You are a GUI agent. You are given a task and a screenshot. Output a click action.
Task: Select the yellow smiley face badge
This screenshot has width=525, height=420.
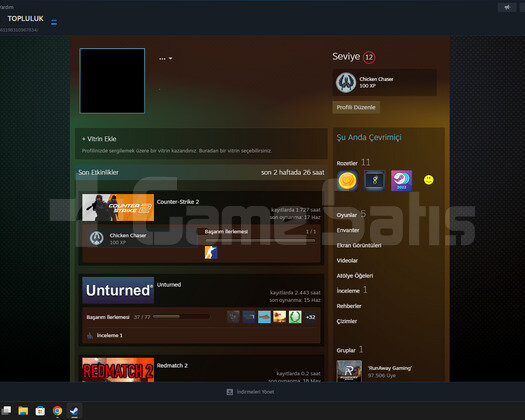[x=429, y=180]
